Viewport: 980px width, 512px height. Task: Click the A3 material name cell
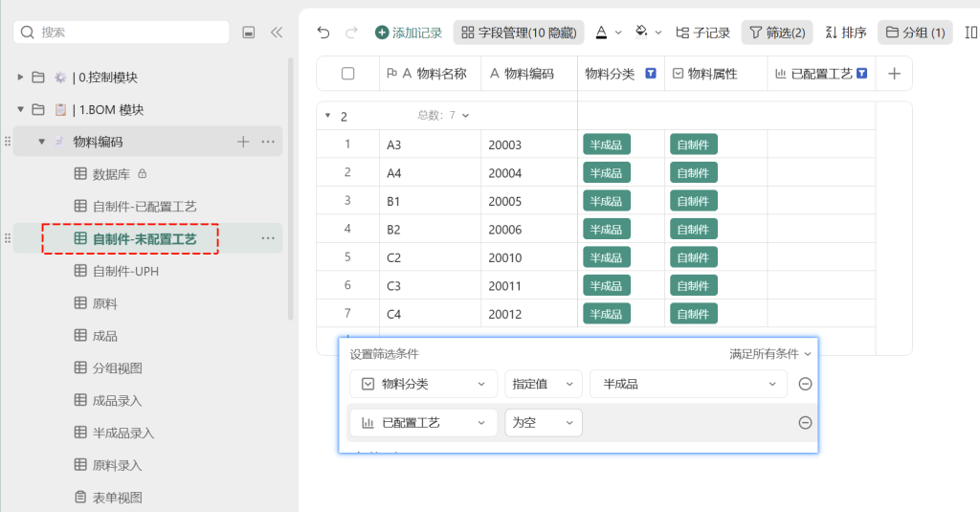pyautogui.click(x=430, y=145)
